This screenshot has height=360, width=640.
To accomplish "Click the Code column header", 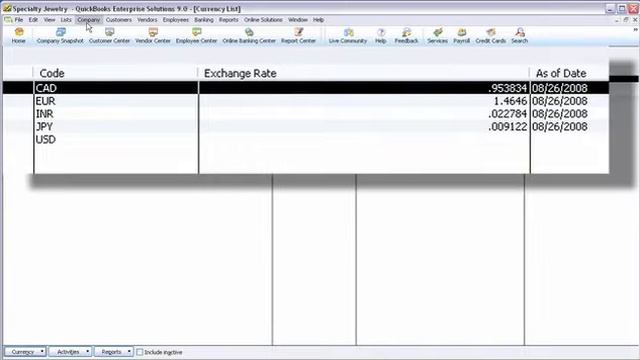I will tap(52, 73).
